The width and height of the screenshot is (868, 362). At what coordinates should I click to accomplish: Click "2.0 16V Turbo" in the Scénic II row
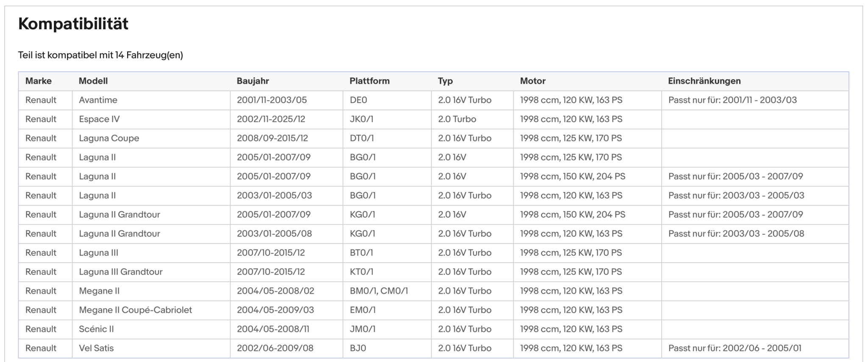pos(465,329)
